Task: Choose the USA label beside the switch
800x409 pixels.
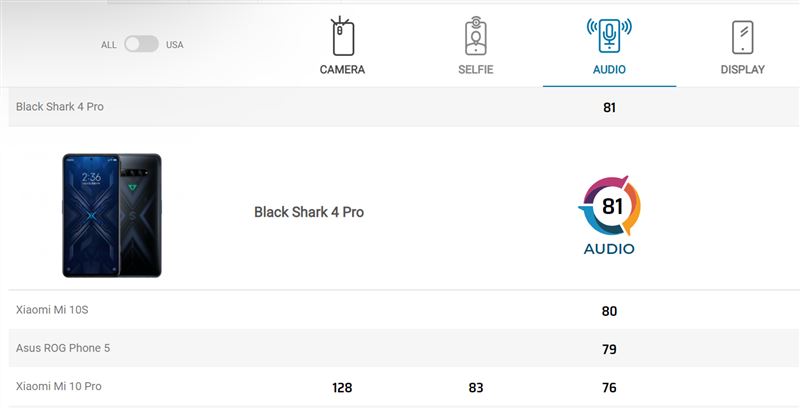Action: click(174, 45)
